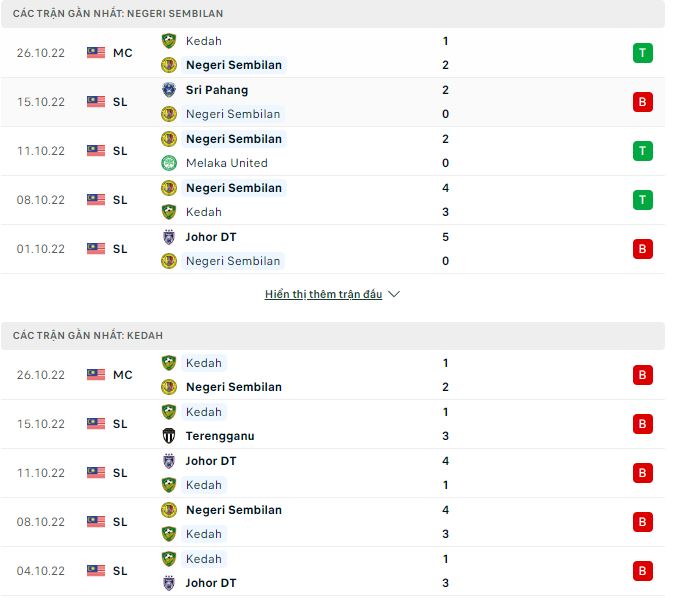Click the red B badge for the Sri Pahang match

(x=642, y=102)
